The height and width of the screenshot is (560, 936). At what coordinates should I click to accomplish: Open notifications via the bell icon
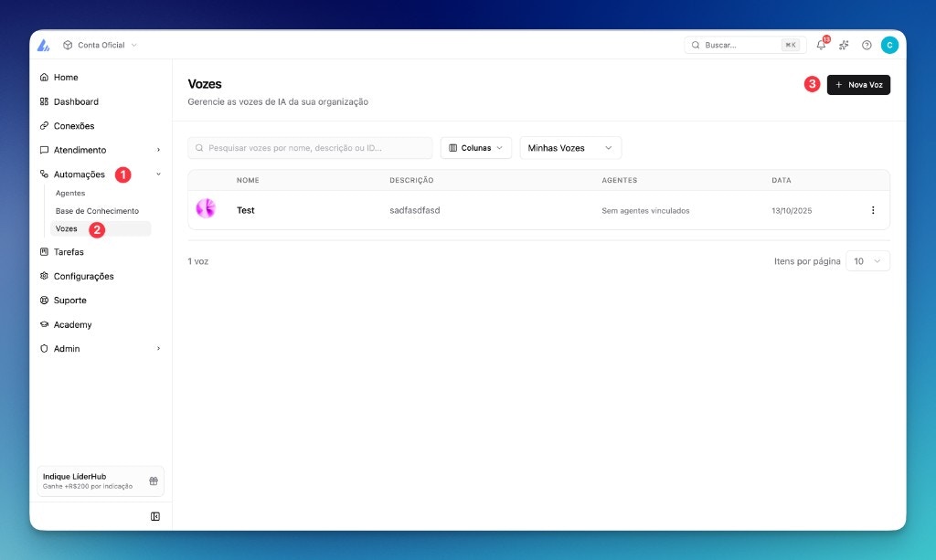click(x=821, y=44)
